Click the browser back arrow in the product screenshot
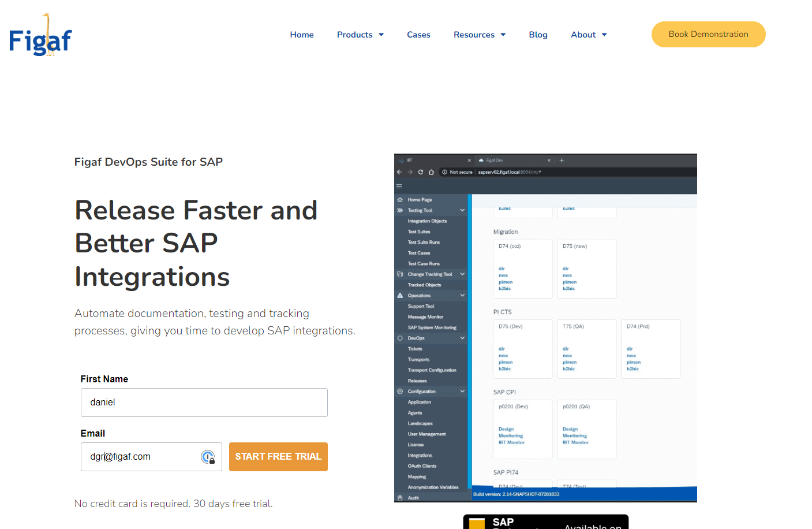The image size is (812, 529). point(399,172)
